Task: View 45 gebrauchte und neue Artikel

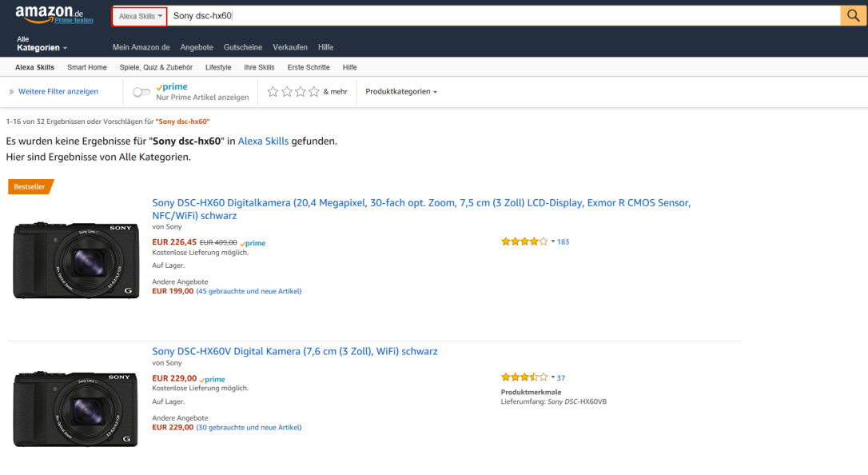Action: tap(249, 291)
